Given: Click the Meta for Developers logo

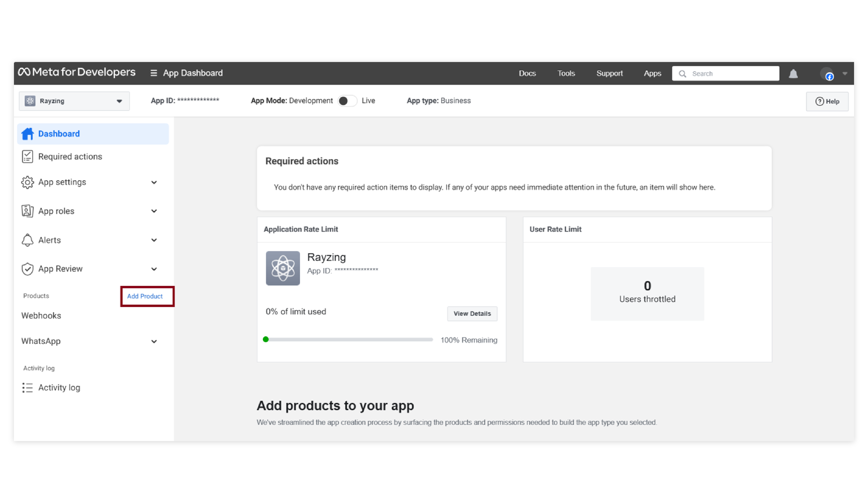Looking at the screenshot, I should [77, 72].
